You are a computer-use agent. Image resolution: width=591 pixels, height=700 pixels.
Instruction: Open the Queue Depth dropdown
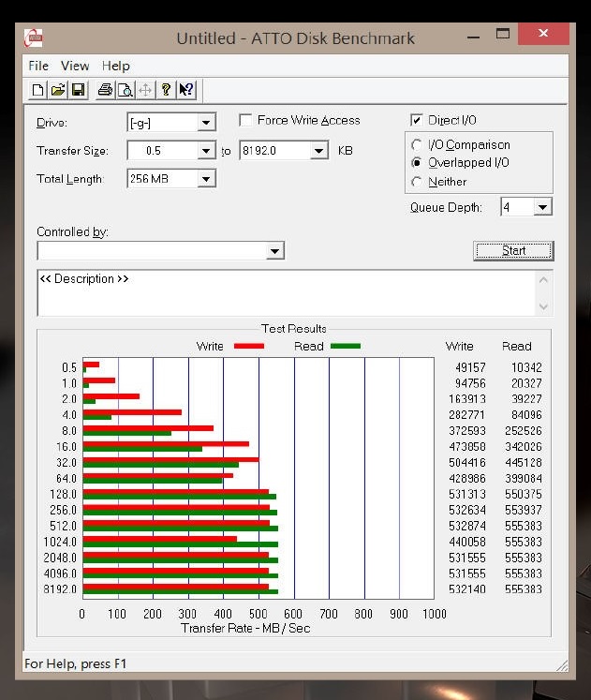(543, 207)
